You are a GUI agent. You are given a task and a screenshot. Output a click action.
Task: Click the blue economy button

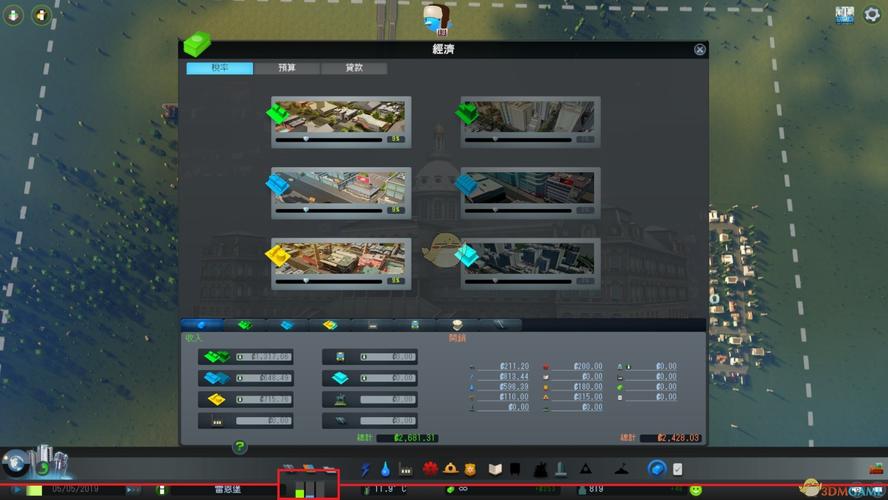(657, 469)
